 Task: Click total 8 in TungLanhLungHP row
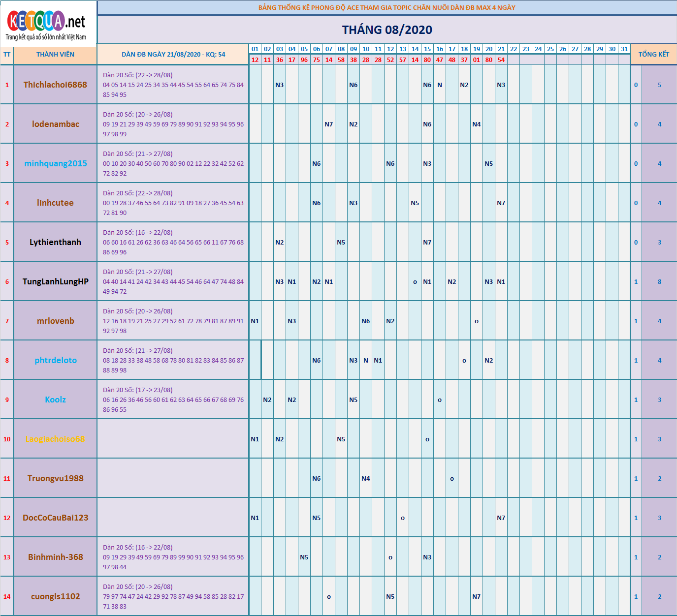tap(660, 281)
